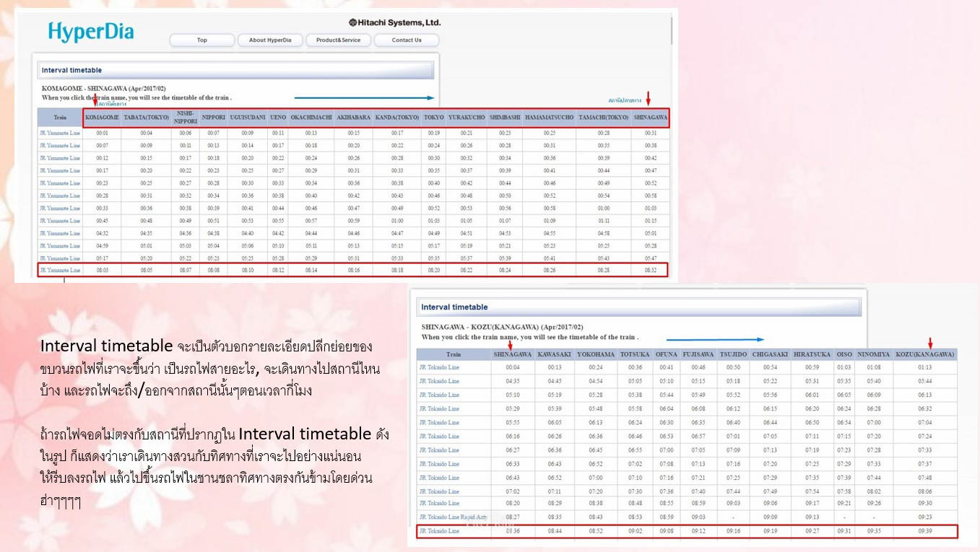The width and height of the screenshot is (980, 552).
Task: Open the JR Tokaido Line train departing 08:20
Action: [x=439, y=503]
